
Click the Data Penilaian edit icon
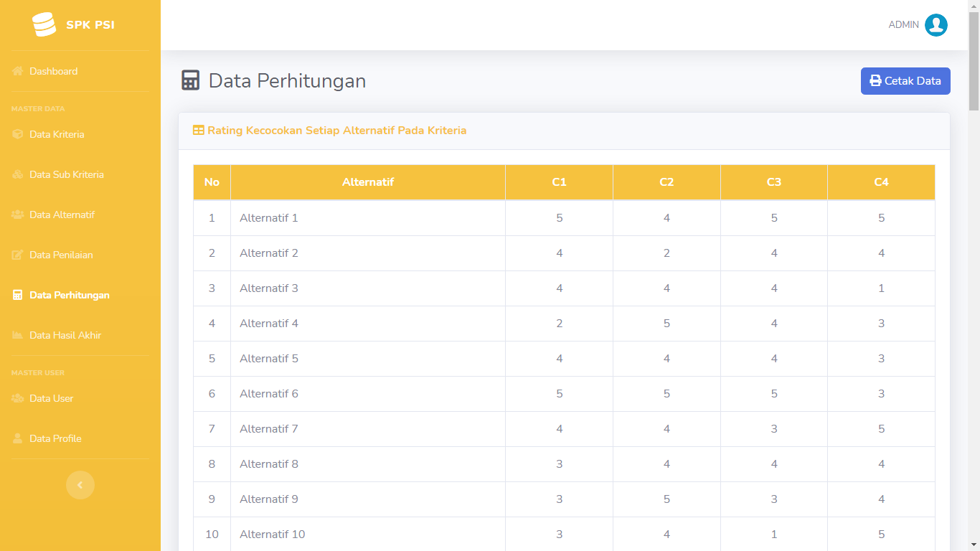(x=18, y=255)
